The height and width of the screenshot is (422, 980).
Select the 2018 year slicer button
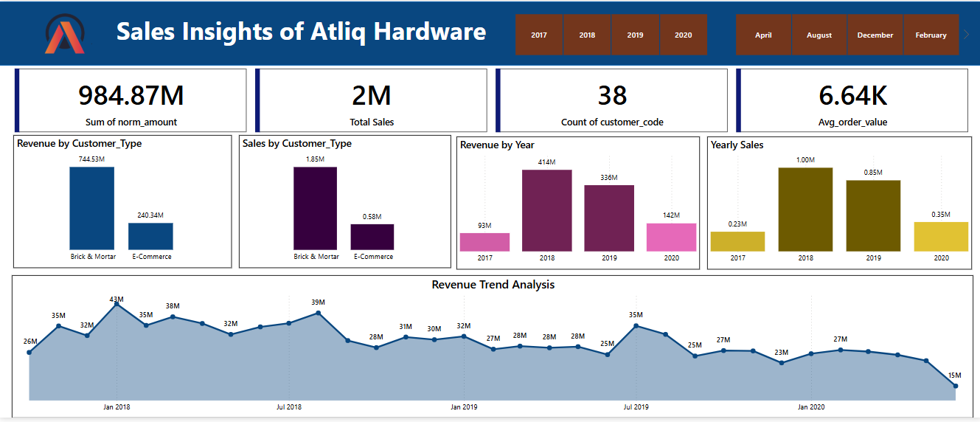(x=587, y=35)
